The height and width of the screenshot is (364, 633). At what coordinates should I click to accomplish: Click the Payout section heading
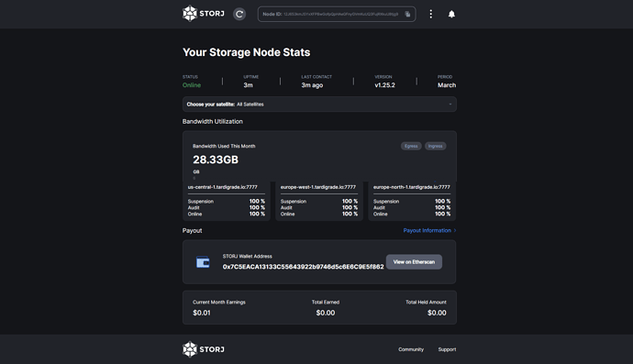tap(192, 230)
